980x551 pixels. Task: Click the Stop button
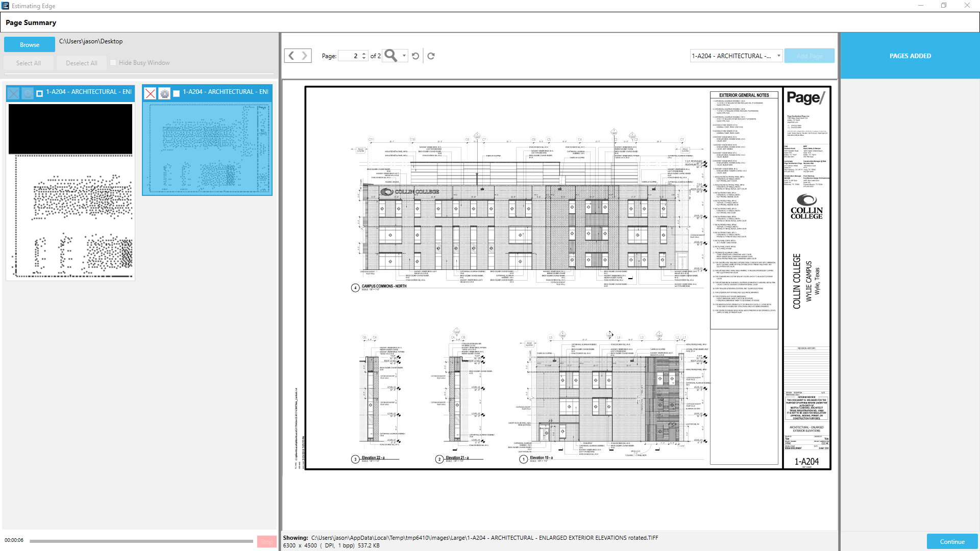click(266, 541)
